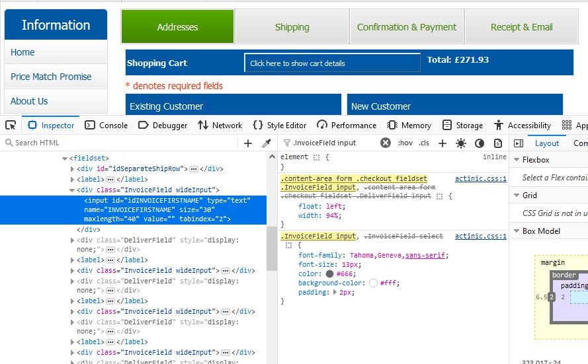The image size is (588, 364).
Task: Collapse the Box Model section
Action: coord(515,231)
